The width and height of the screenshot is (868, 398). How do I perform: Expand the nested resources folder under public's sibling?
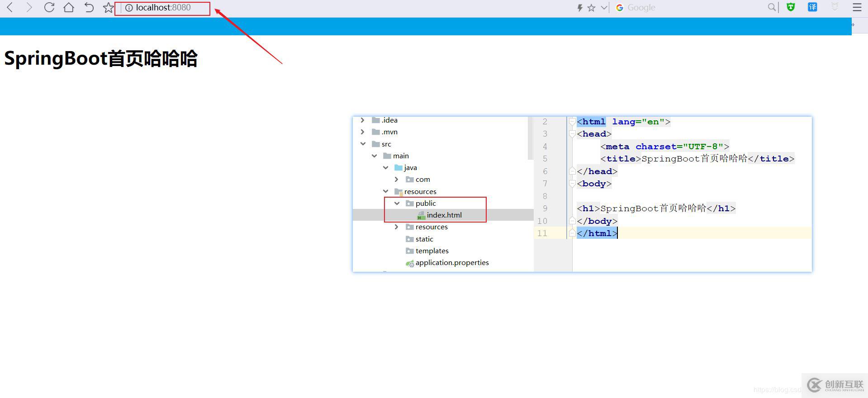tap(397, 227)
